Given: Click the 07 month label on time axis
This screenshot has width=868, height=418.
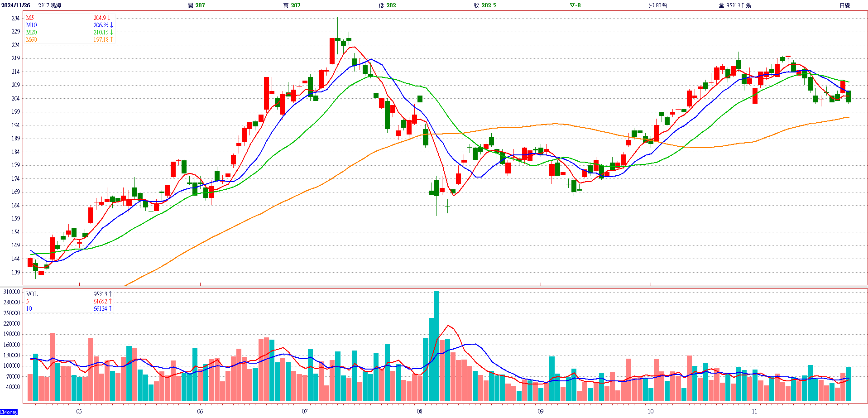Looking at the screenshot, I should click(x=305, y=412).
